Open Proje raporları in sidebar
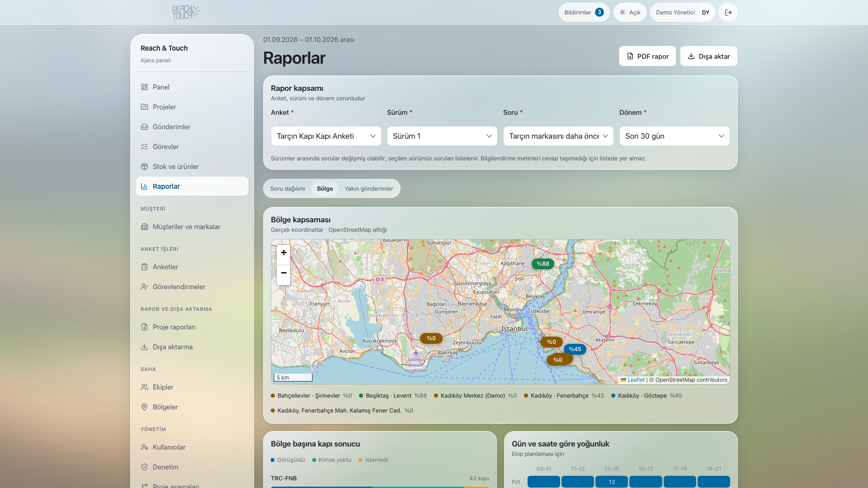This screenshot has height=488, width=868. point(192,327)
